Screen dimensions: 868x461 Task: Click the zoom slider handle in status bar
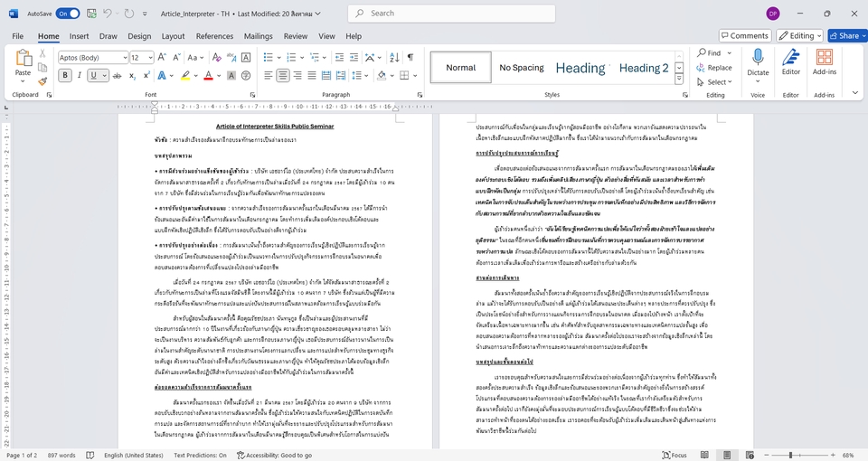[790, 455]
